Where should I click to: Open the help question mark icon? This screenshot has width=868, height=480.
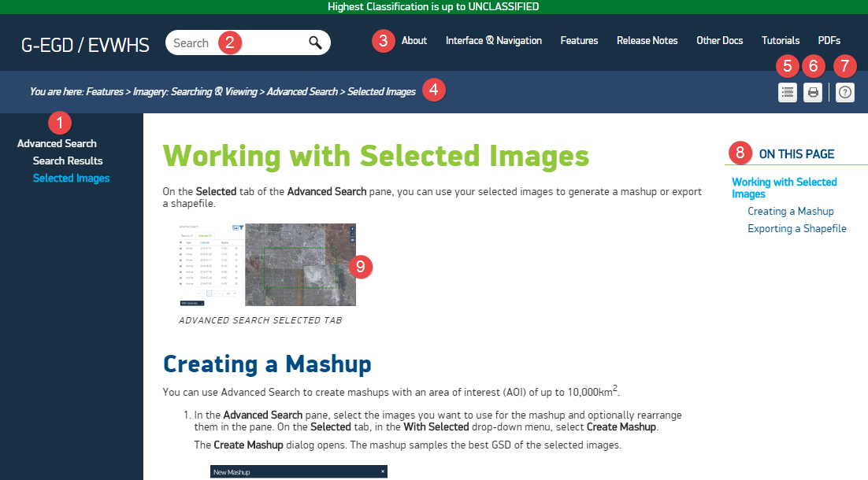pyautogui.click(x=844, y=93)
